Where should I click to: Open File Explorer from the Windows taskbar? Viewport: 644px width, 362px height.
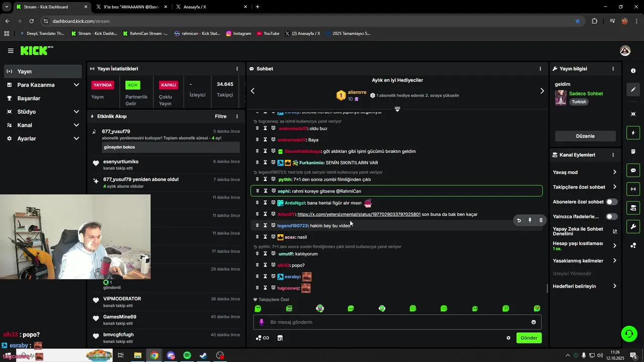137,355
